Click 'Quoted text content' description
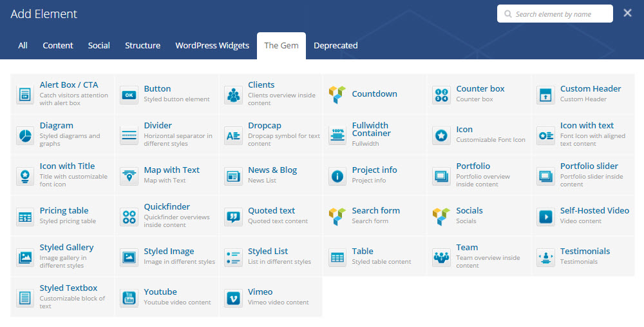This screenshot has width=644, height=327. pos(278,221)
